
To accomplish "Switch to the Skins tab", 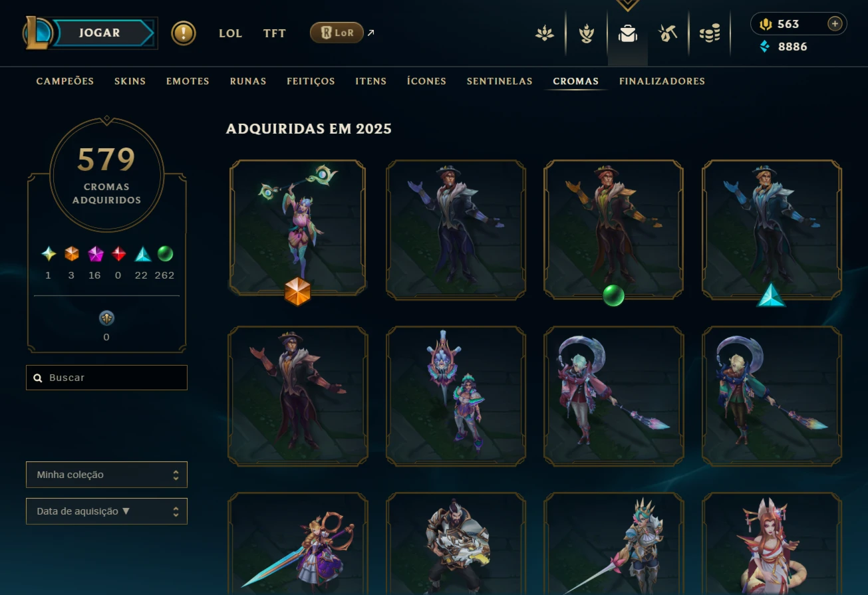I will point(130,81).
